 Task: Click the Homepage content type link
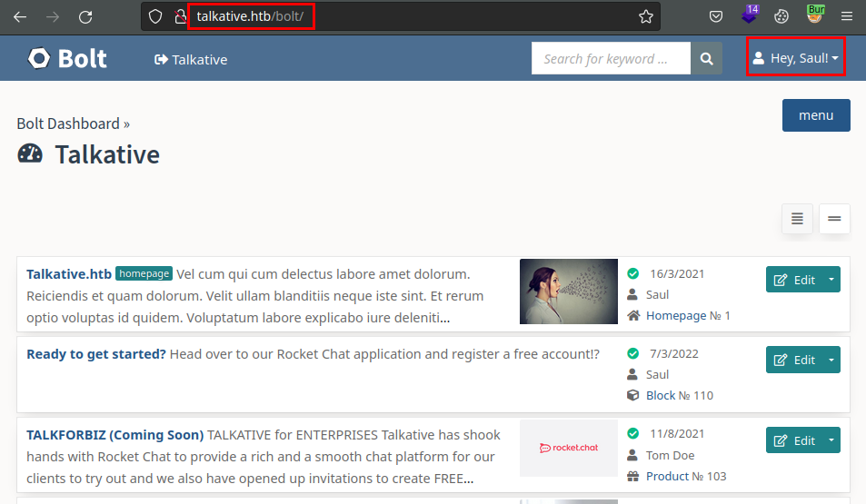tap(676, 316)
